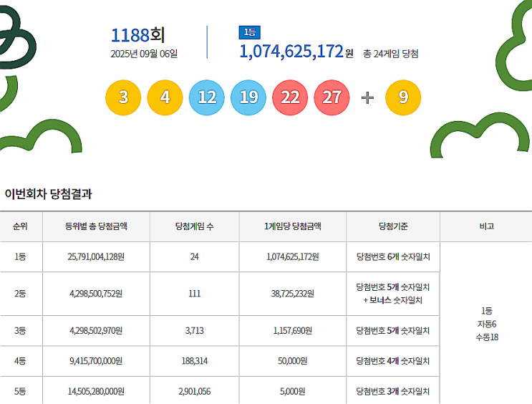Click the 당첨기준 column header
This screenshot has height=404, width=532.
pos(393,226)
